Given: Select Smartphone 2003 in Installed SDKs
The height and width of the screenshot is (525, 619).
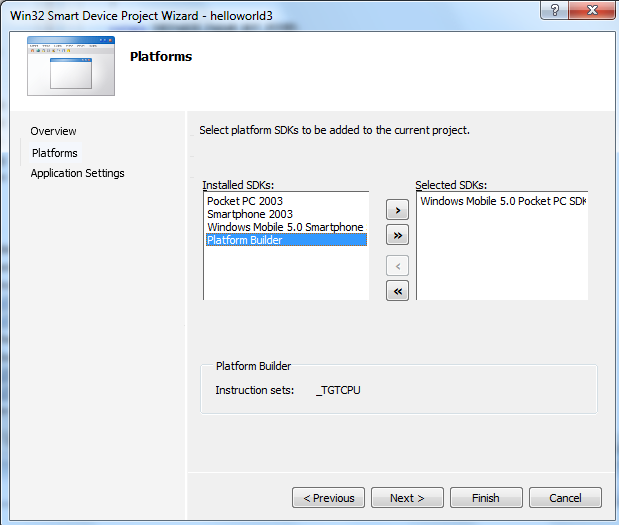Looking at the screenshot, I should click(x=287, y=214).
